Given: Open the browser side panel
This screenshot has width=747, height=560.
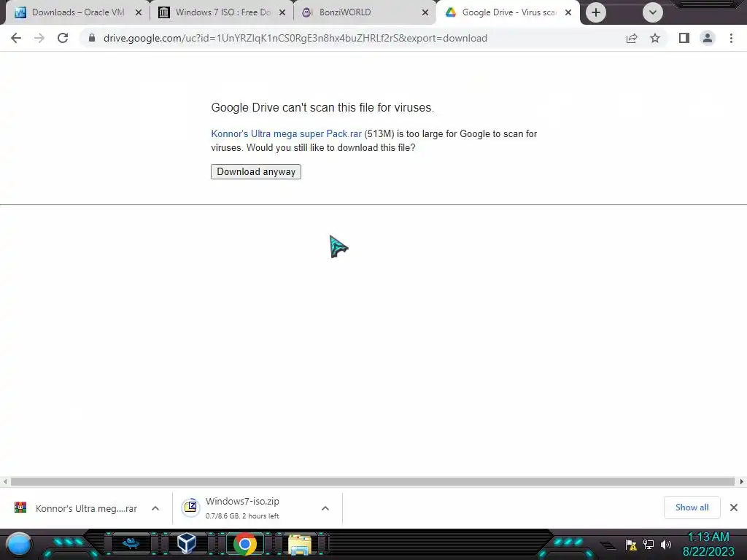Looking at the screenshot, I should (684, 38).
